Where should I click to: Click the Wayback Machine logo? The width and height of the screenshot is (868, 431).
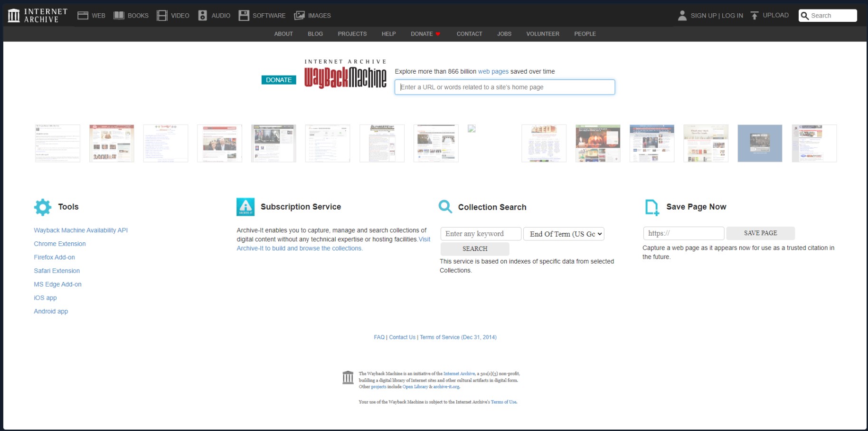pos(345,74)
